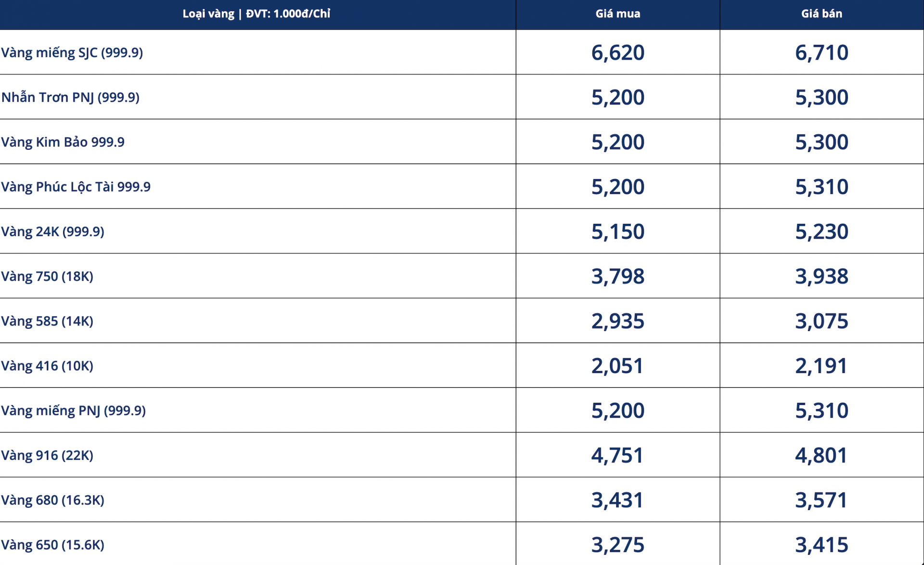Click the SJC buy price 6,620

[x=617, y=52]
